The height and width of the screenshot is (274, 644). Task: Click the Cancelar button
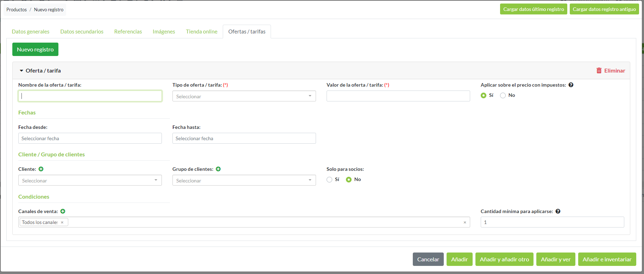(x=428, y=259)
